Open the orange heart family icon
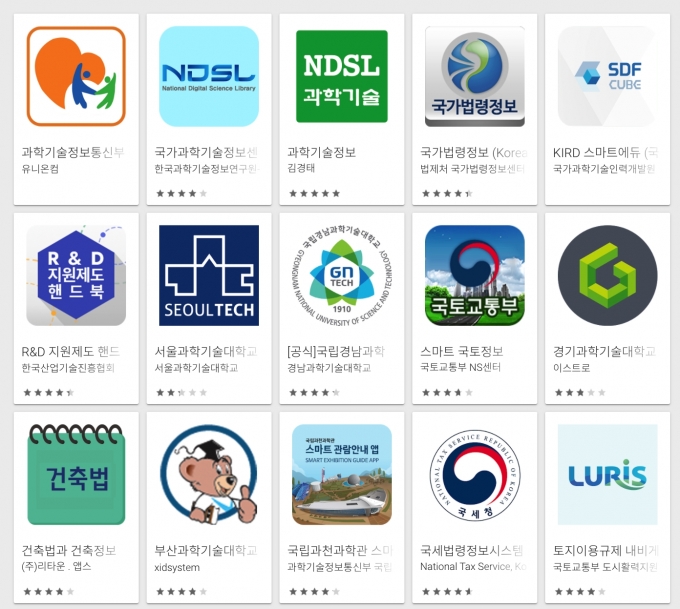680x609 pixels. click(76, 76)
